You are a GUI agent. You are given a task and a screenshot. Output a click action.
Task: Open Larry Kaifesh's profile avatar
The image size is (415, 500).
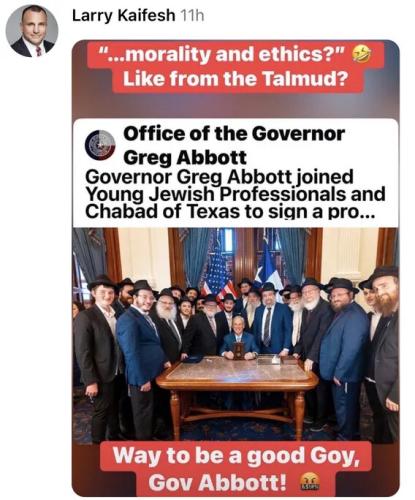pyautogui.click(x=32, y=31)
